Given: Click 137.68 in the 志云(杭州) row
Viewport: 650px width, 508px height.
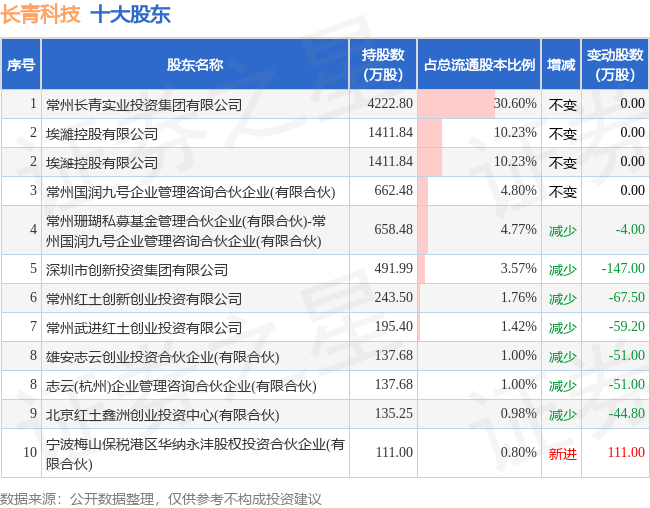Looking at the screenshot, I should 394,384.
